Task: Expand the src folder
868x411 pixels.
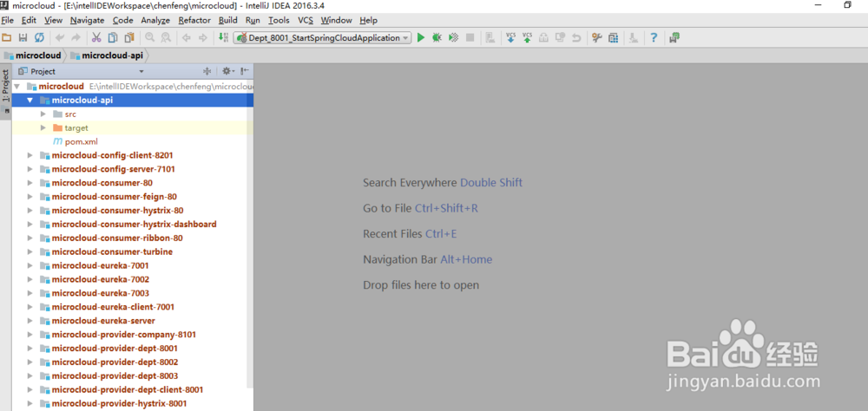Action: click(43, 114)
